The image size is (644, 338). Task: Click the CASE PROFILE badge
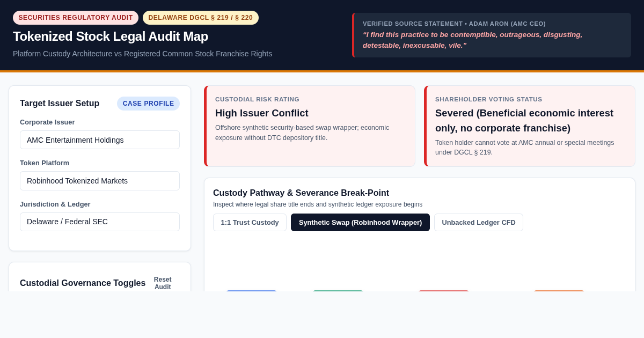(x=148, y=104)
